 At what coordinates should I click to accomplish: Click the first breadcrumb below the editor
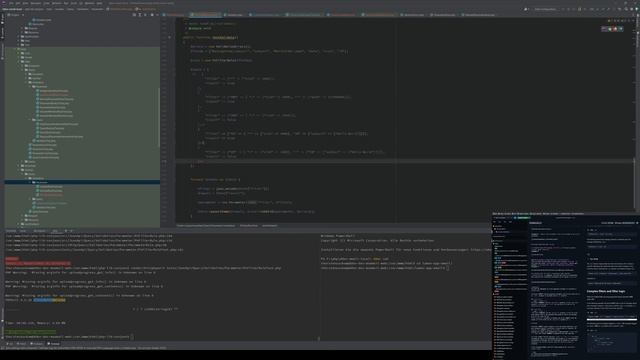[x=206, y=225]
